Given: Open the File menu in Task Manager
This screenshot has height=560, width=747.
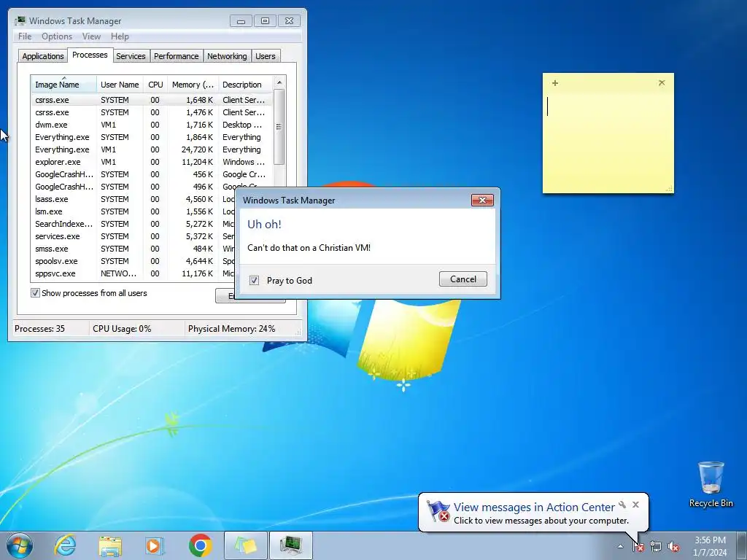Looking at the screenshot, I should click(25, 36).
